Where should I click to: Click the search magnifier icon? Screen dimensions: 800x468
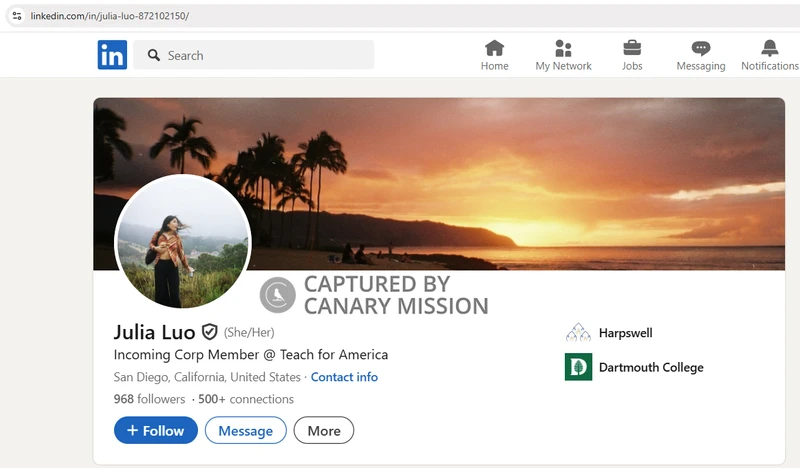tap(154, 55)
